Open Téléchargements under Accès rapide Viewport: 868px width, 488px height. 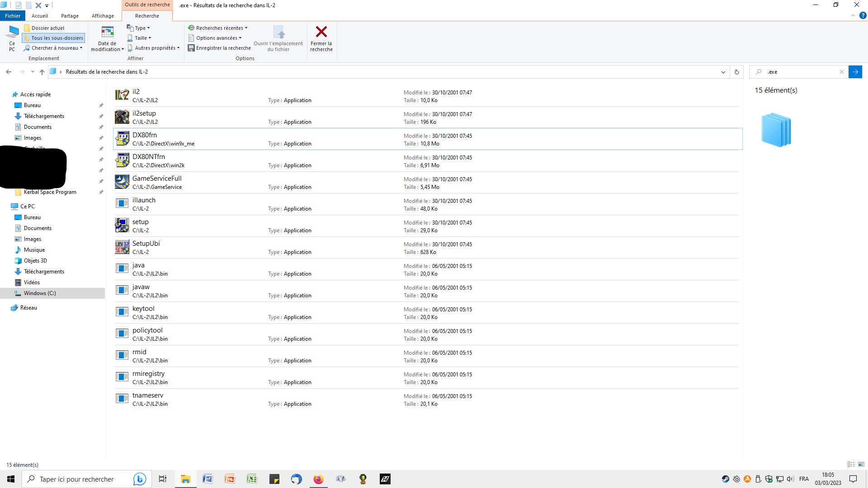[44, 116]
